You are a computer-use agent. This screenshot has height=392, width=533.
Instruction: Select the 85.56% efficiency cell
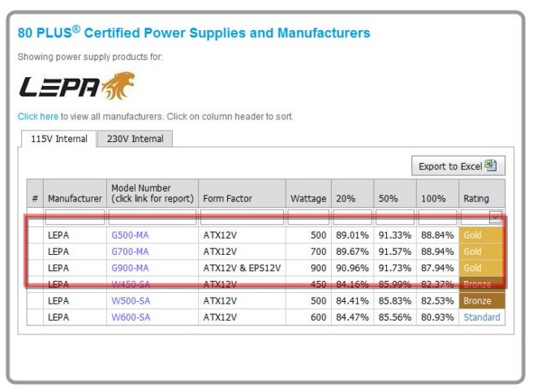[x=395, y=317]
